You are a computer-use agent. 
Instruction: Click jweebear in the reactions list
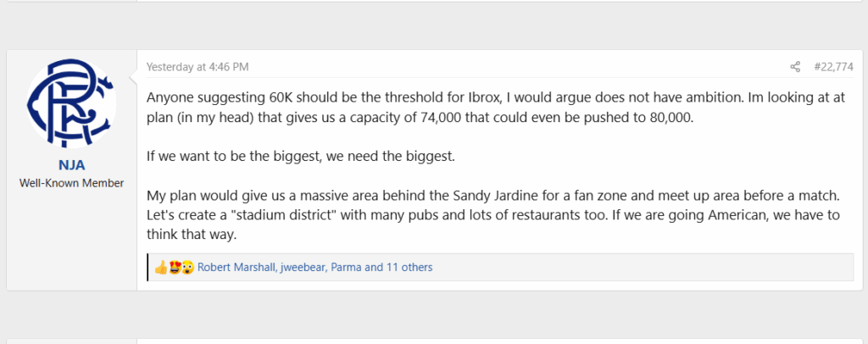(x=304, y=268)
